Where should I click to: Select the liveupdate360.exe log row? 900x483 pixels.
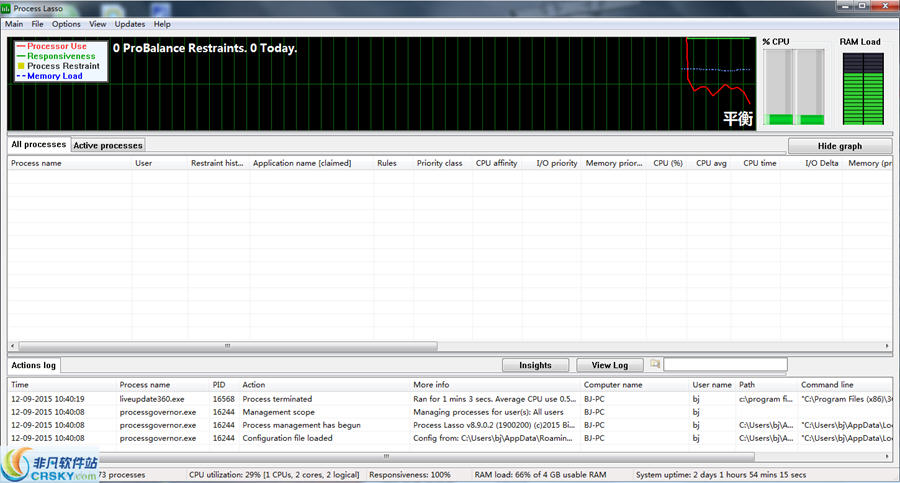coord(450,399)
